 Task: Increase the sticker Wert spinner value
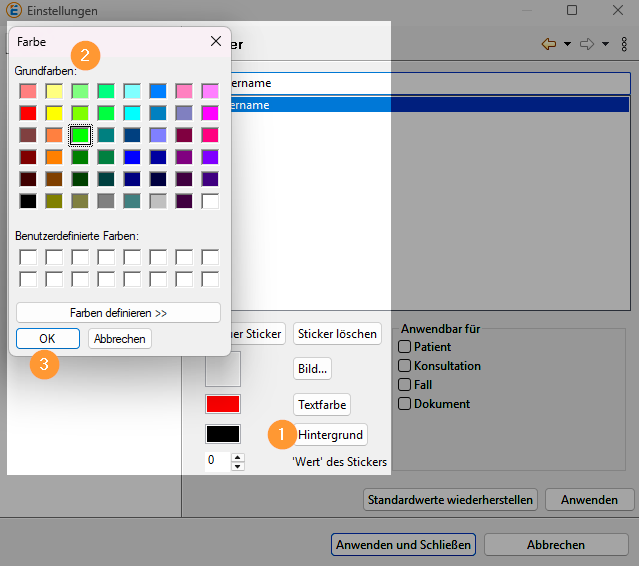pos(237,456)
